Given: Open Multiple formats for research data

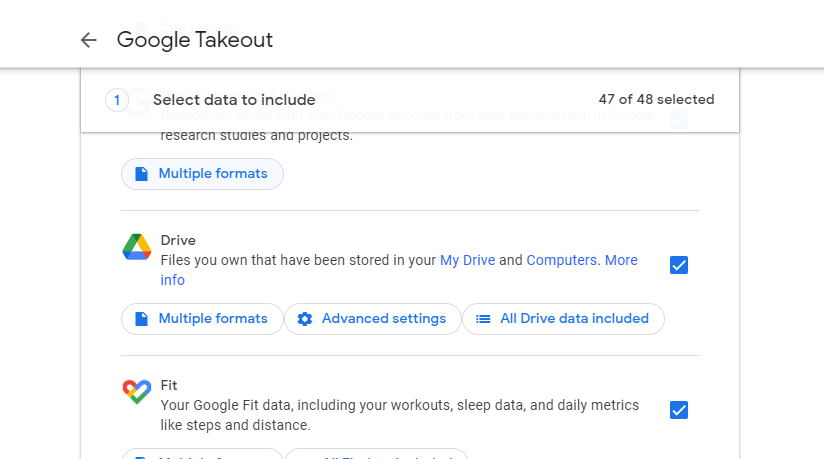Looking at the screenshot, I should tap(202, 174).
